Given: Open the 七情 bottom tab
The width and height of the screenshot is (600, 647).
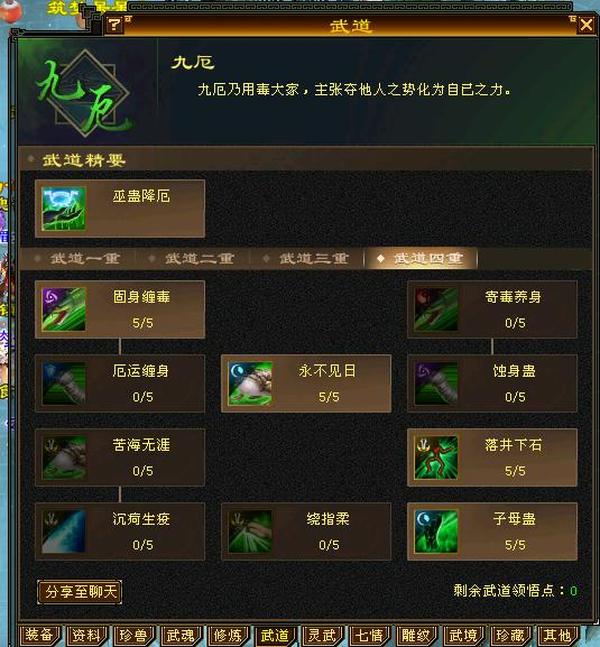Looking at the screenshot, I should [369, 635].
